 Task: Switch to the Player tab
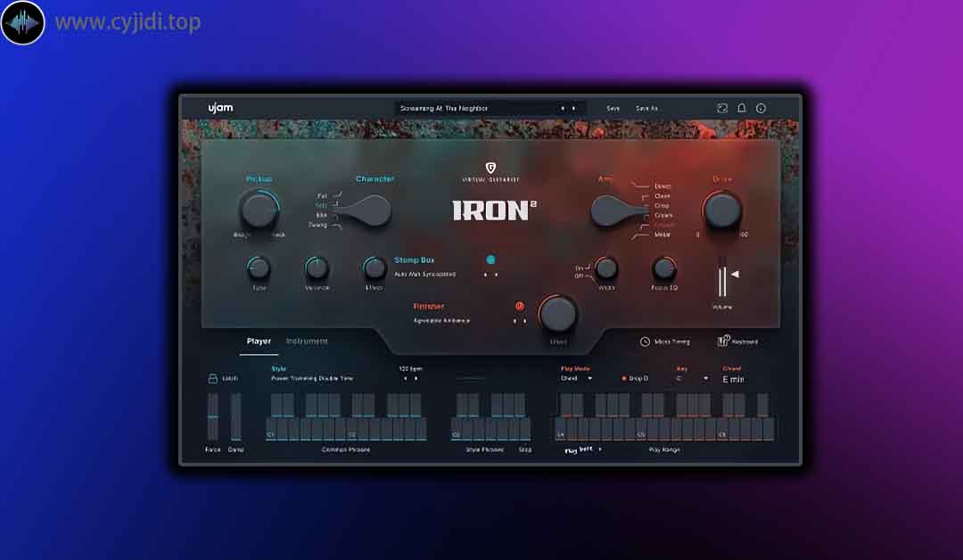click(x=259, y=342)
